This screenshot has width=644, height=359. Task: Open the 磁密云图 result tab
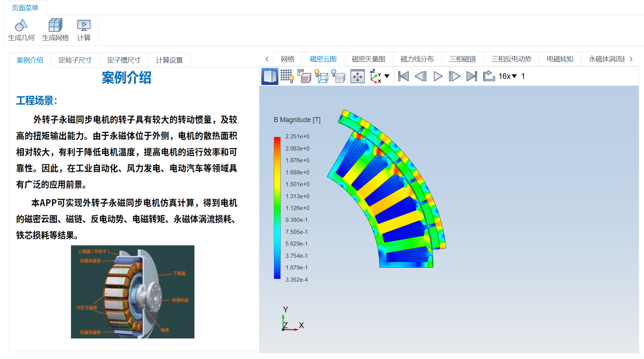coord(323,59)
